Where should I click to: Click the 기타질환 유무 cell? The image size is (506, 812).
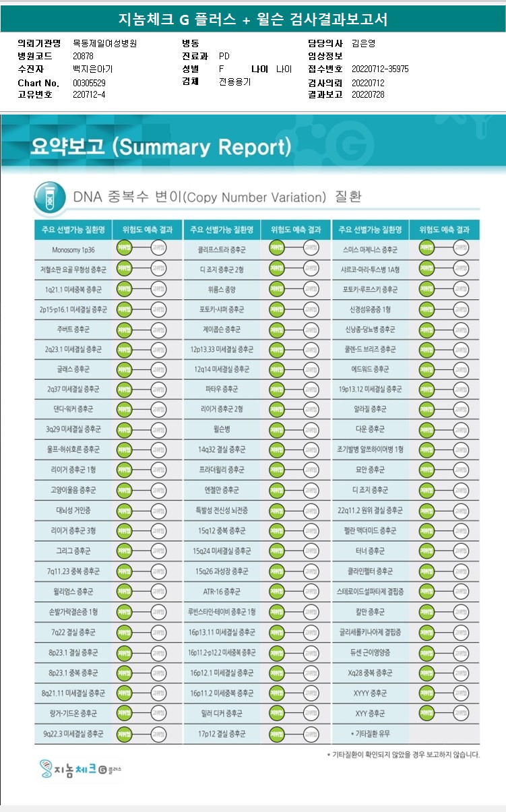(x=371, y=733)
